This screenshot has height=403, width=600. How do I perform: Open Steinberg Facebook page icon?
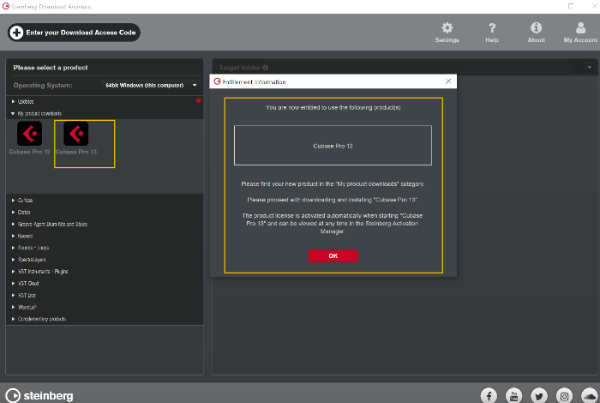coord(489,395)
